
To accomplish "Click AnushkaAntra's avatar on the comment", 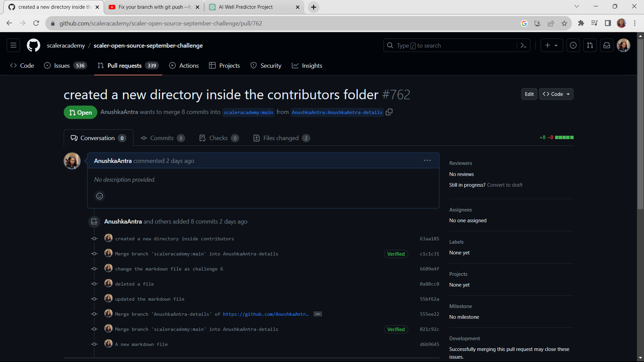I will point(72,161).
